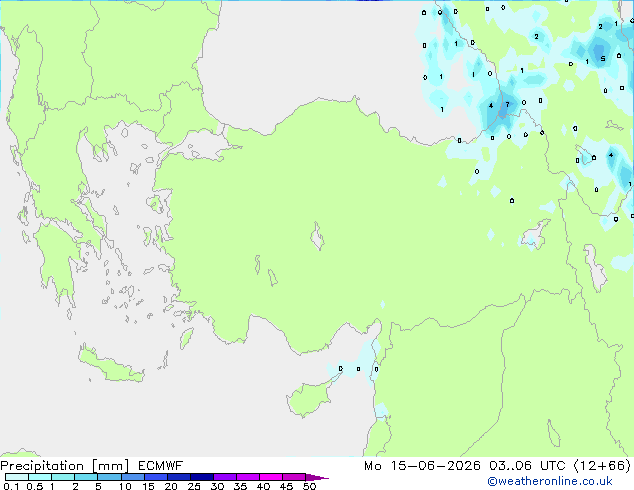Pick the 10–15 mm legend color swatch

pos(133,477)
